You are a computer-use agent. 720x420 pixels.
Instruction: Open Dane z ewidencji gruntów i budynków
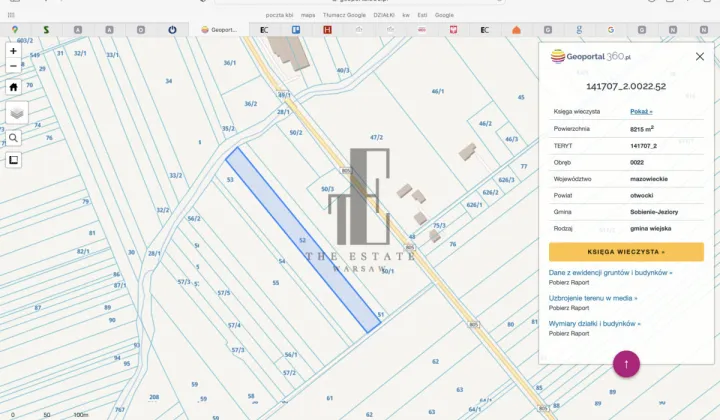tap(610, 272)
